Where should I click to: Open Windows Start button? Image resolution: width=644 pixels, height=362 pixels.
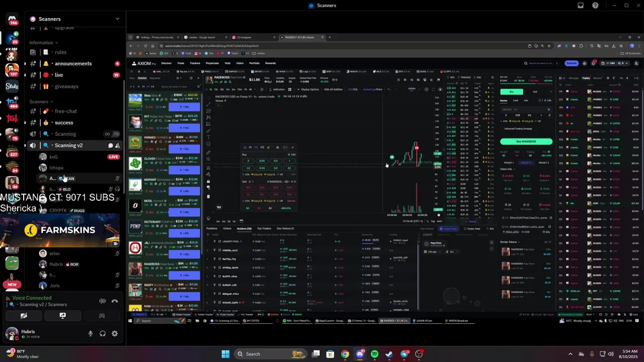[x=225, y=354]
